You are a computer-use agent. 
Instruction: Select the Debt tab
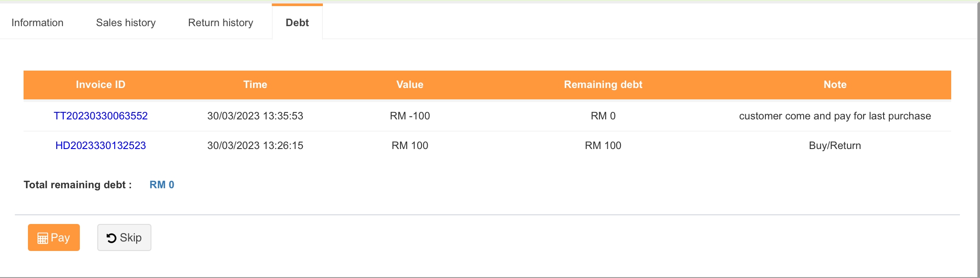pyautogui.click(x=297, y=23)
